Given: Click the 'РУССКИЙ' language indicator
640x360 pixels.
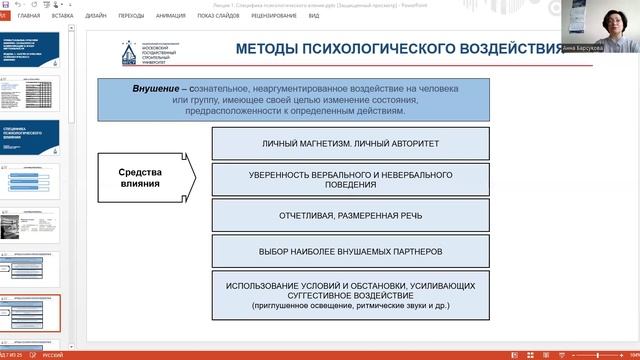Looking at the screenshot, I should [53, 356].
